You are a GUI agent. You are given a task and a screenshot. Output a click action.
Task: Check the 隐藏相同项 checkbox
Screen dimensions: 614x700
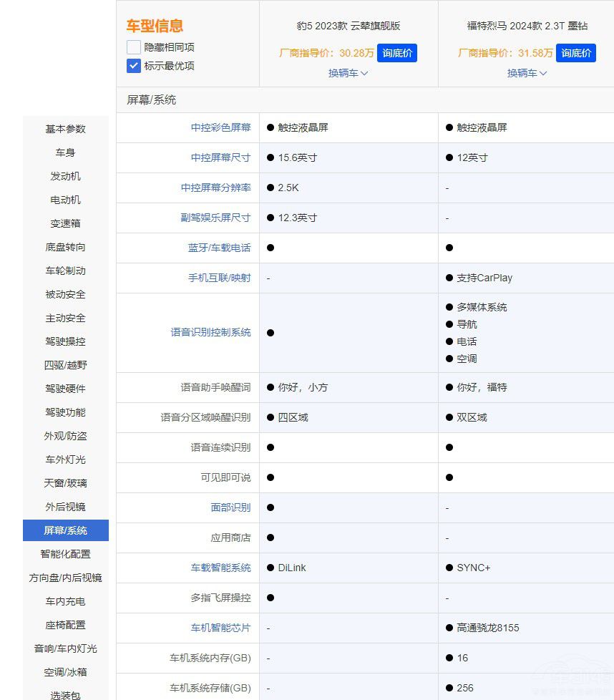tap(134, 47)
